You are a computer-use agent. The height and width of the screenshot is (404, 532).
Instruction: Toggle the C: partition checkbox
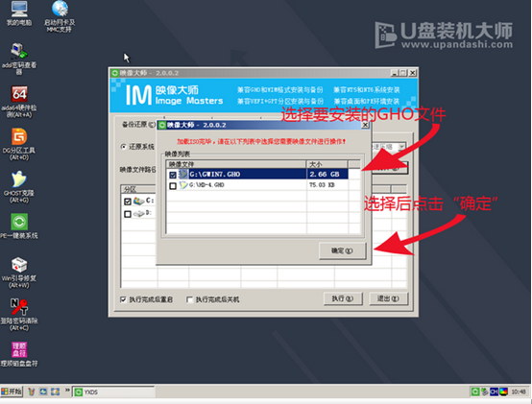coord(128,202)
